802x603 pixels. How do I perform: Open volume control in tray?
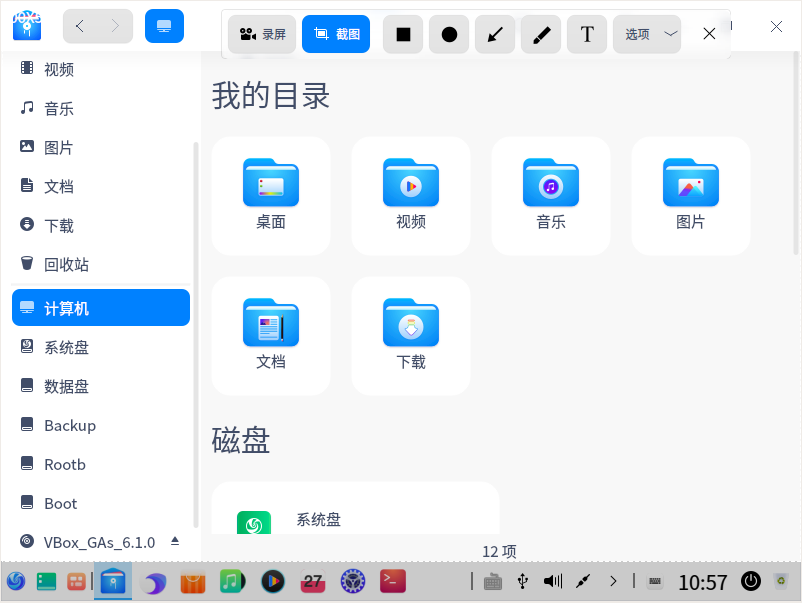click(x=553, y=582)
